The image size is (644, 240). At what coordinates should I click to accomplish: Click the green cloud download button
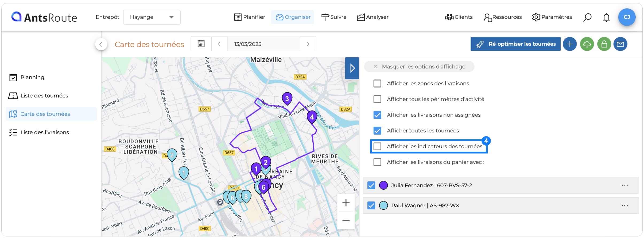(587, 44)
